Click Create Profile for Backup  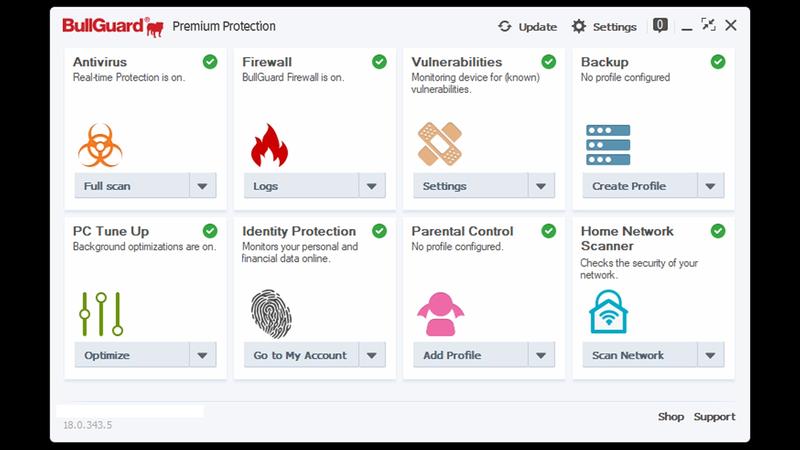tap(640, 186)
